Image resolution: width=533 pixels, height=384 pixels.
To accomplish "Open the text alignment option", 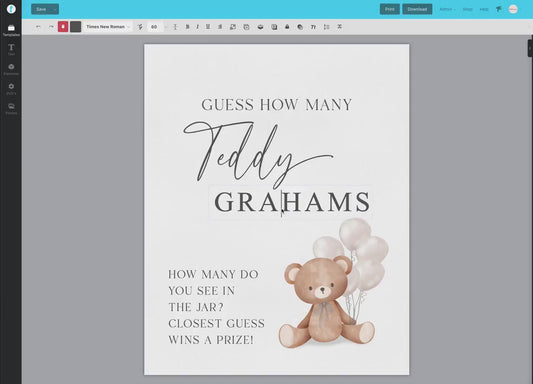I will pos(220,27).
